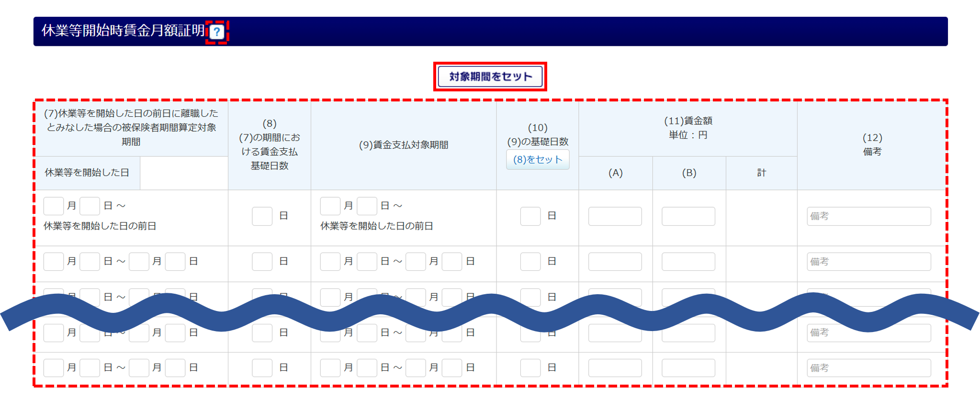The height and width of the screenshot is (399, 980).
Task: Select second row wage amount (A) field
Action: point(615,262)
